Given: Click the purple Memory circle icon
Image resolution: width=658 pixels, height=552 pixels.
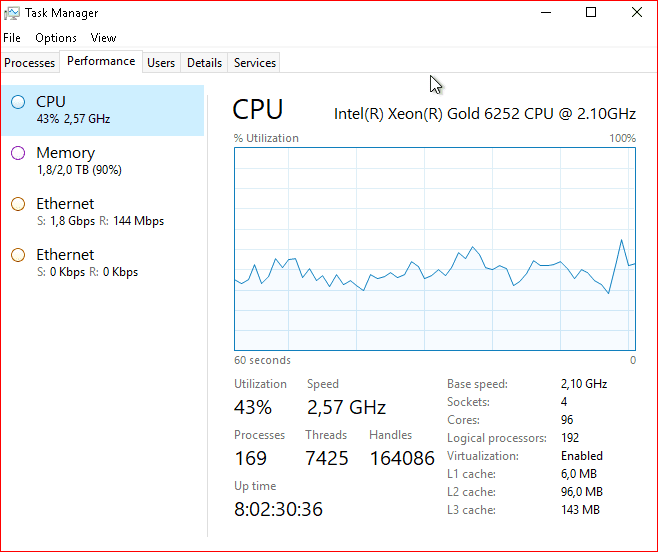Looking at the screenshot, I should [x=18, y=153].
